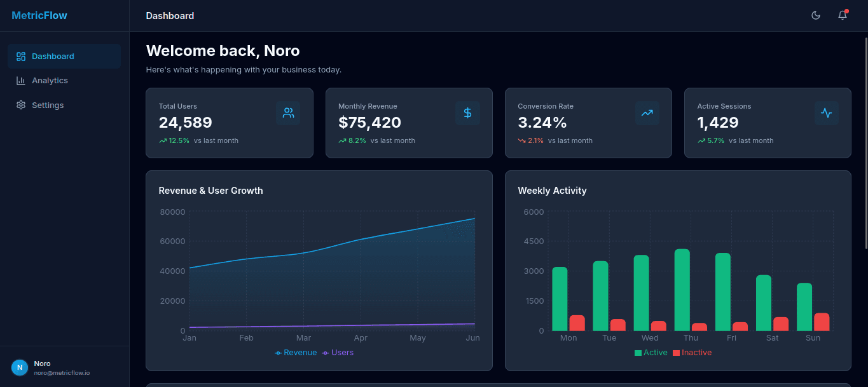Screen dimensions: 868x387
Task: Click the Dashboard title in top bar
Action: pyautogui.click(x=170, y=16)
